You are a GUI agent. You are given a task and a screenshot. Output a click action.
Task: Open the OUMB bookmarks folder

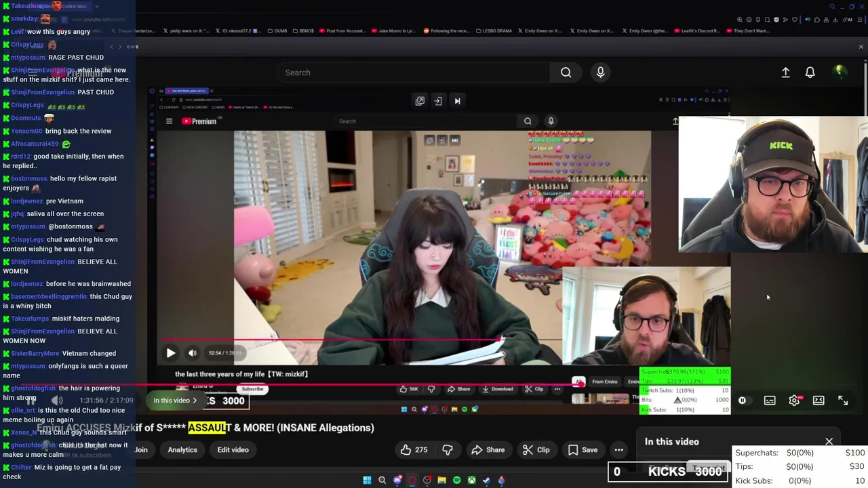[277, 30]
